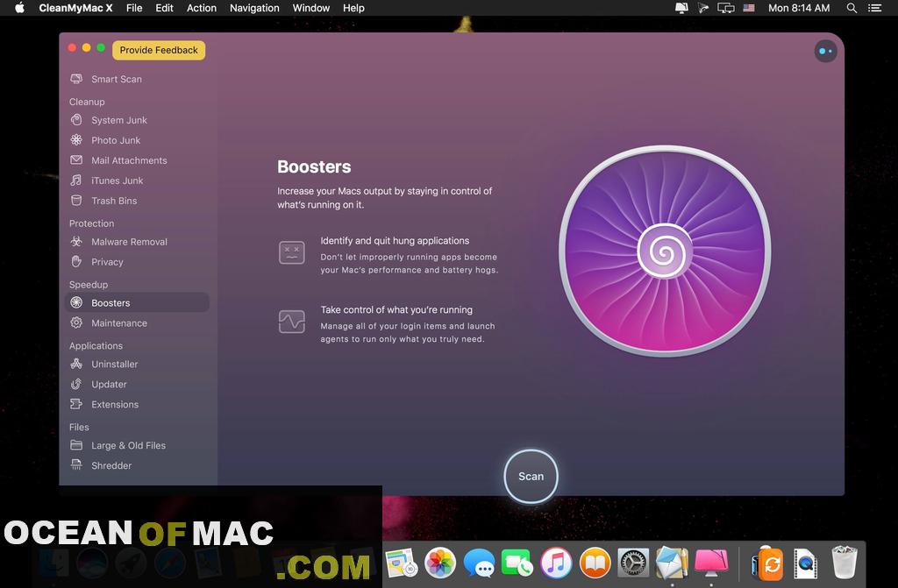Open the Photo Junk module
This screenshot has width=898, height=588.
(116, 140)
